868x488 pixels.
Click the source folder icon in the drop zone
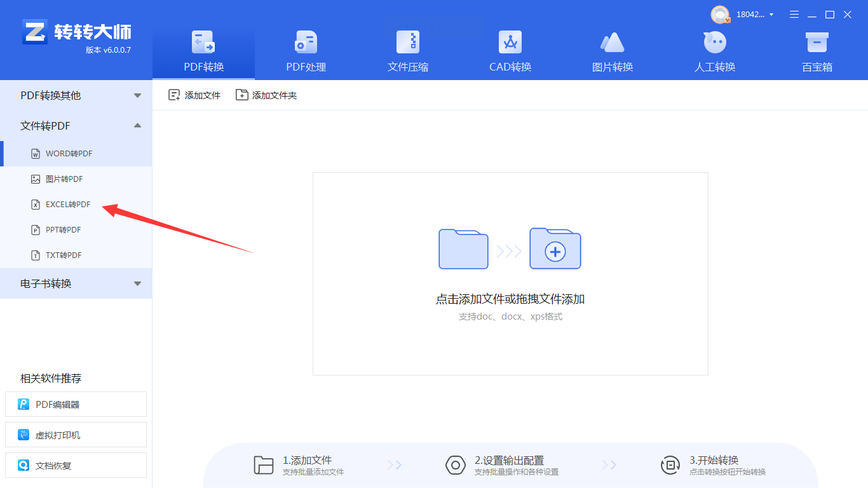tap(463, 248)
